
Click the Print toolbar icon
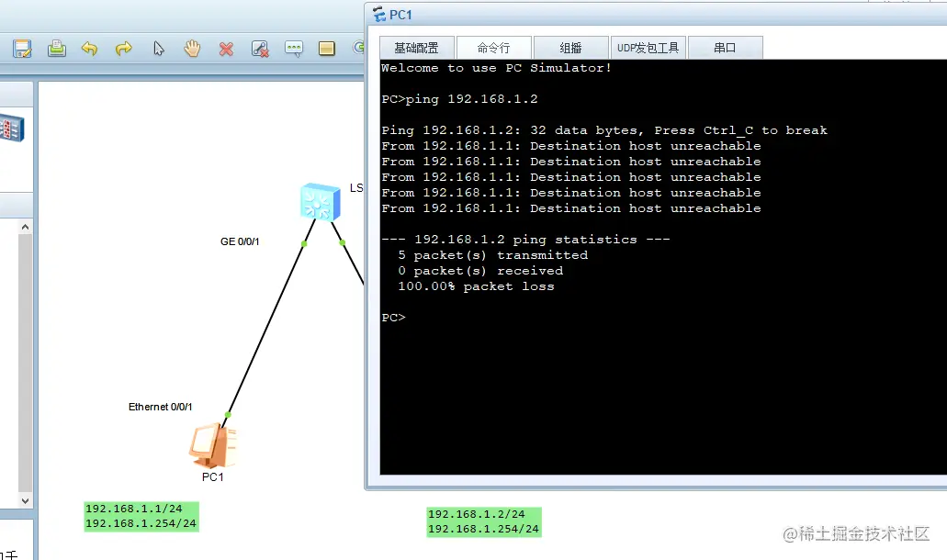click(x=57, y=49)
